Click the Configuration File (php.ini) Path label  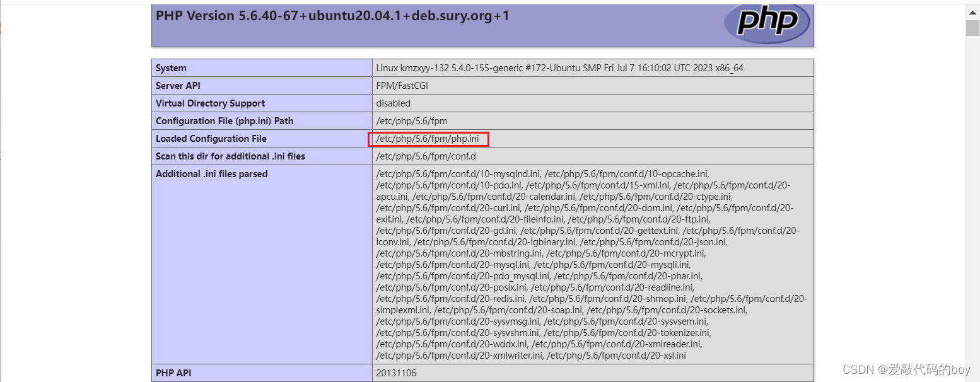pyautogui.click(x=228, y=120)
